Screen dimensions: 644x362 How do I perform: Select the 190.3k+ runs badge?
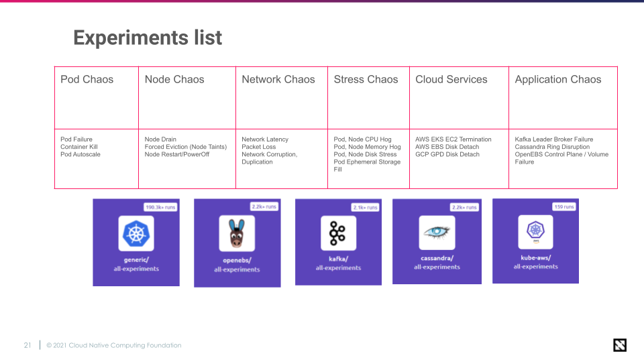point(160,207)
